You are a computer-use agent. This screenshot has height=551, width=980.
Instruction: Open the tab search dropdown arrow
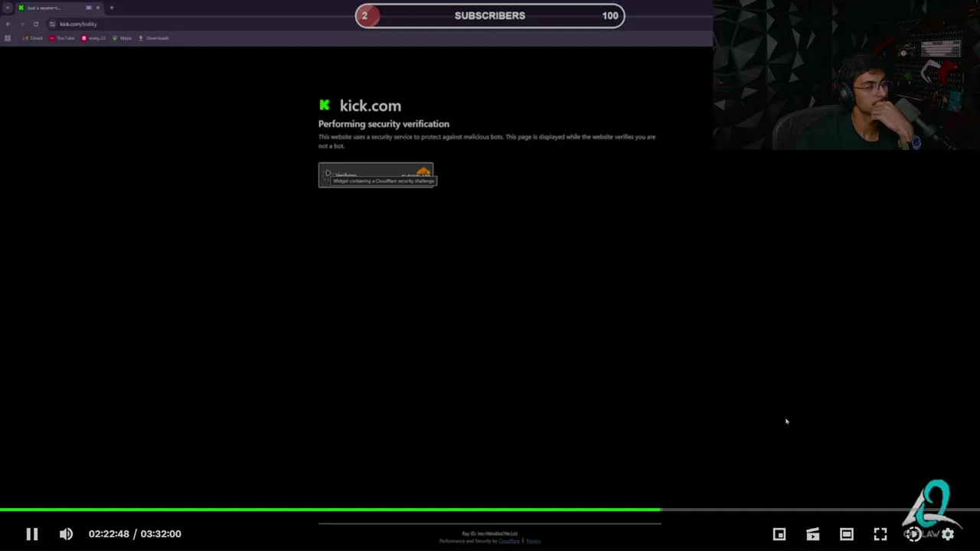[x=7, y=8]
